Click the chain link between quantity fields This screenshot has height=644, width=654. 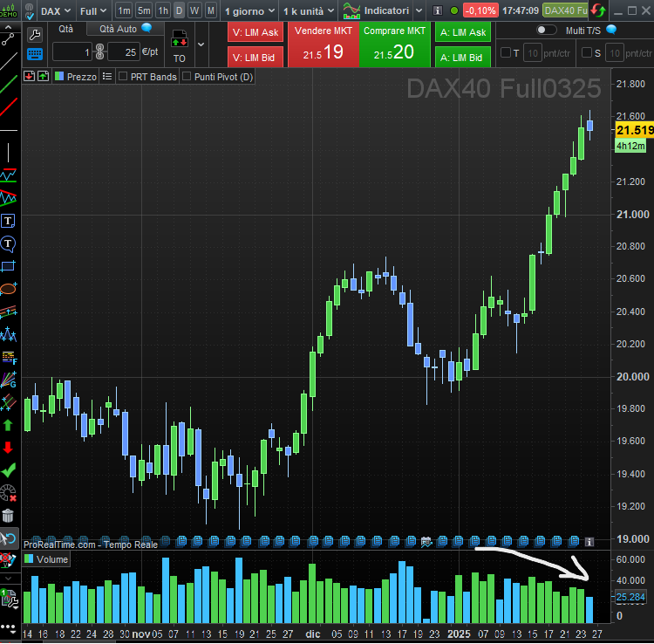coord(99,51)
